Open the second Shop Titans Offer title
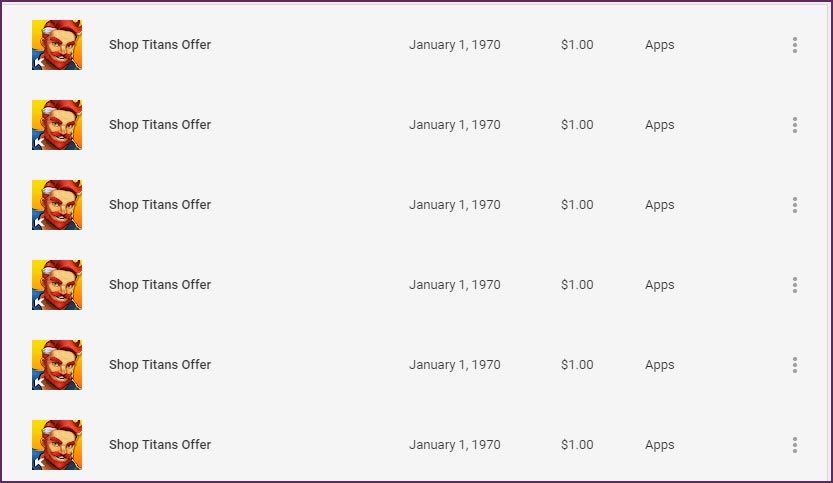833x483 pixels. [x=160, y=125]
